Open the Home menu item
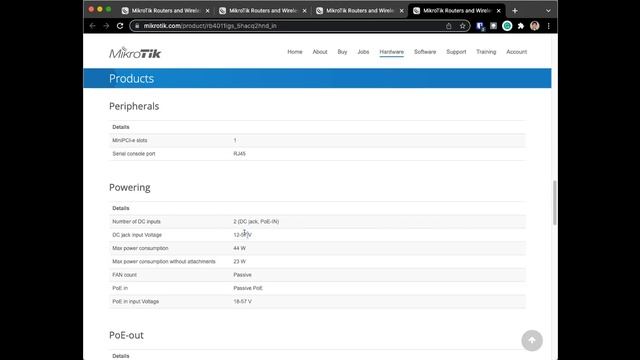The height and width of the screenshot is (360, 640). 295,52
